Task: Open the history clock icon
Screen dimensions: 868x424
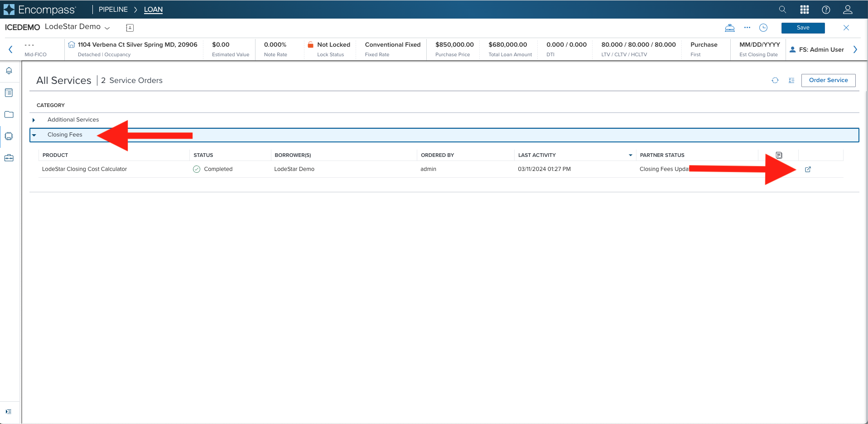Action: click(x=763, y=28)
